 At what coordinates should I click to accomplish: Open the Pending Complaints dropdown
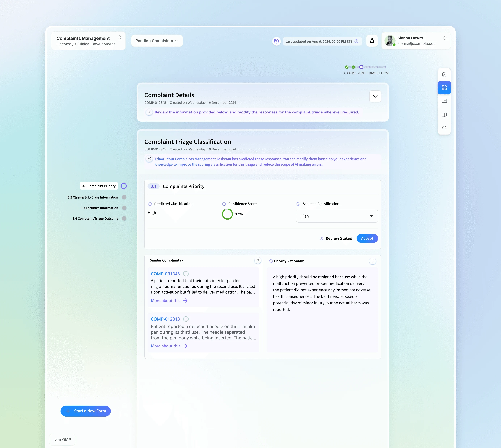pyautogui.click(x=157, y=41)
